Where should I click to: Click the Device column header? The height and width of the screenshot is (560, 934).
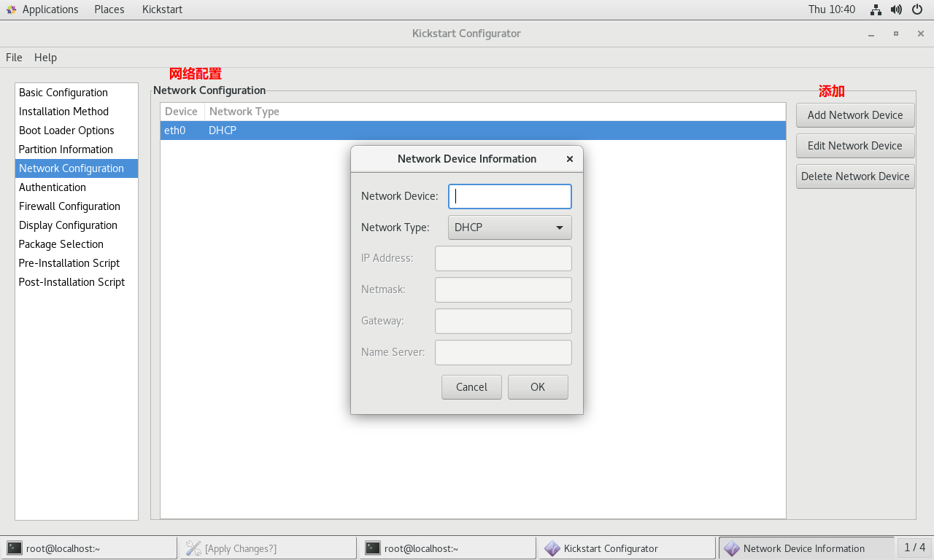point(182,112)
